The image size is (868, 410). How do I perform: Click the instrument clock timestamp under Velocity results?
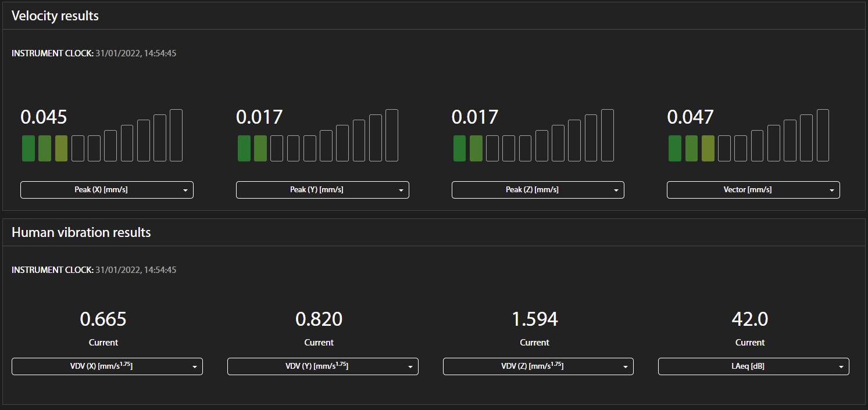(x=94, y=53)
